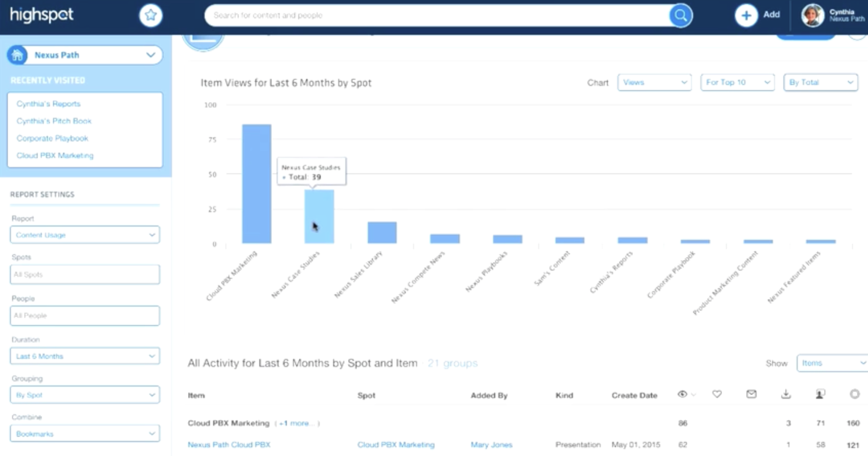Click the All Spots input field

85,275
